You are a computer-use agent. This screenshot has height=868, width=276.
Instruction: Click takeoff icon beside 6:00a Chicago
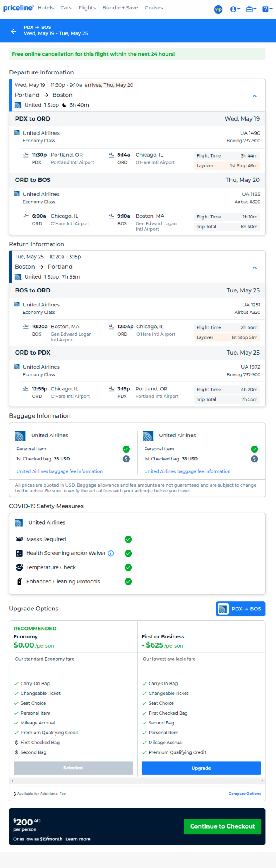[x=26, y=216]
